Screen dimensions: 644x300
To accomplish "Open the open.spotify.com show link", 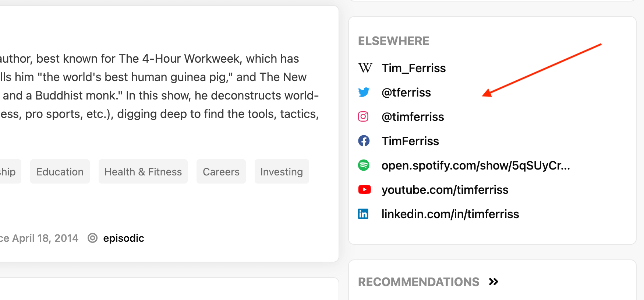I will 476,165.
